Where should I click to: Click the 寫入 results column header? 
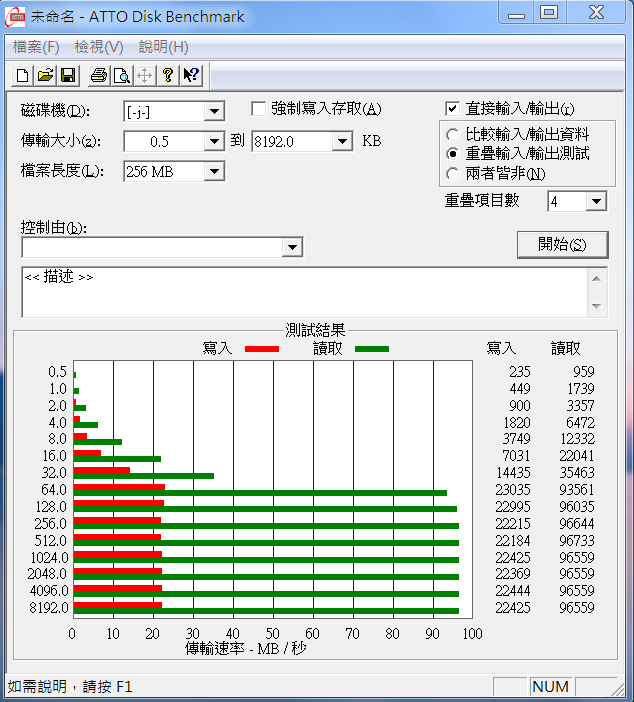pyautogui.click(x=501, y=348)
